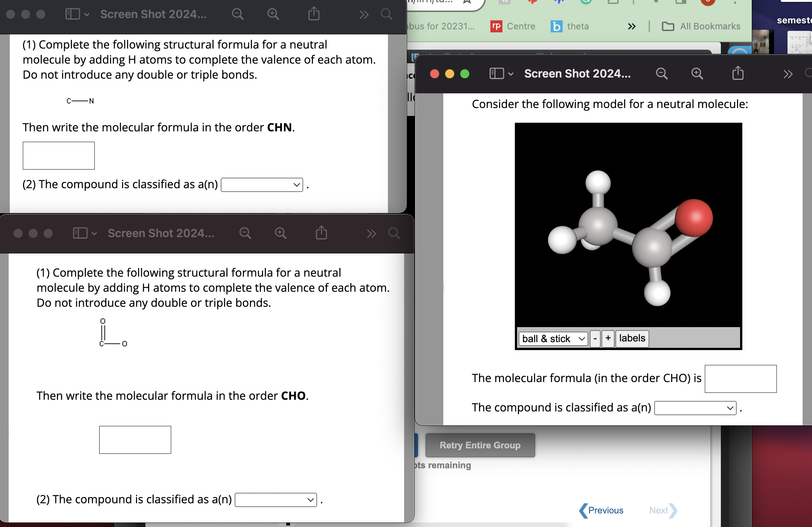Open the classification dropdown for the CHO compound
Image resolution: width=812 pixels, height=527 pixels.
pos(695,408)
